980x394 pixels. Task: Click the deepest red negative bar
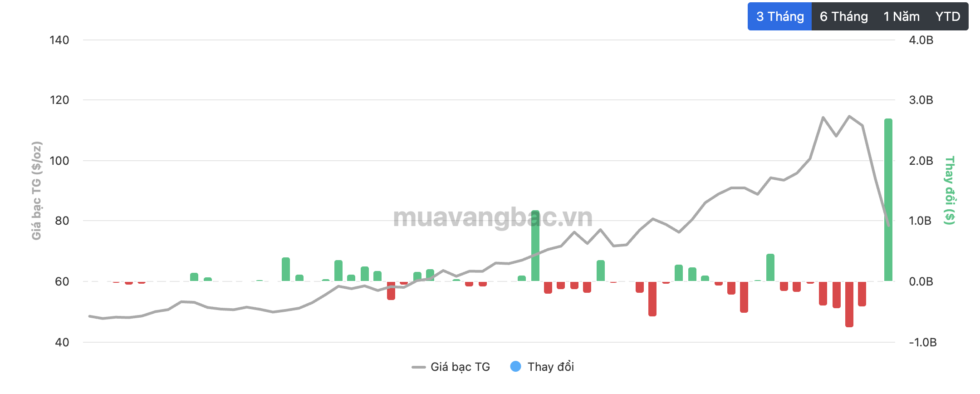click(849, 304)
